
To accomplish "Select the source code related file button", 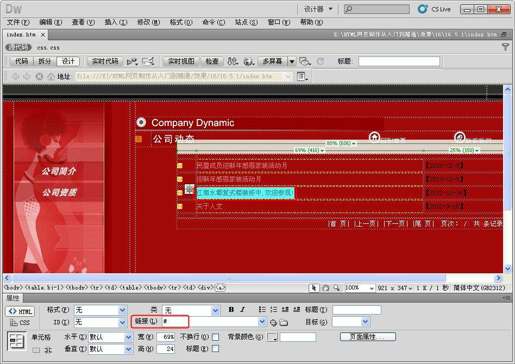I will point(18,47).
